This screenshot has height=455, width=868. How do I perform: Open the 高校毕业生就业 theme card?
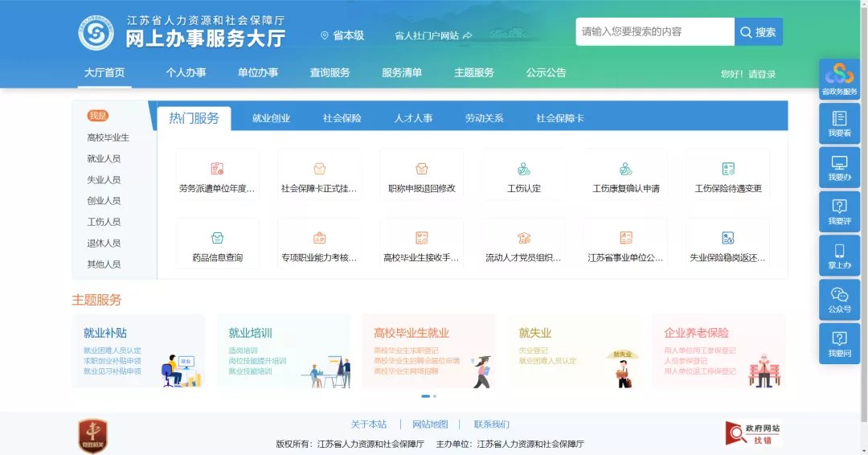[428, 351]
